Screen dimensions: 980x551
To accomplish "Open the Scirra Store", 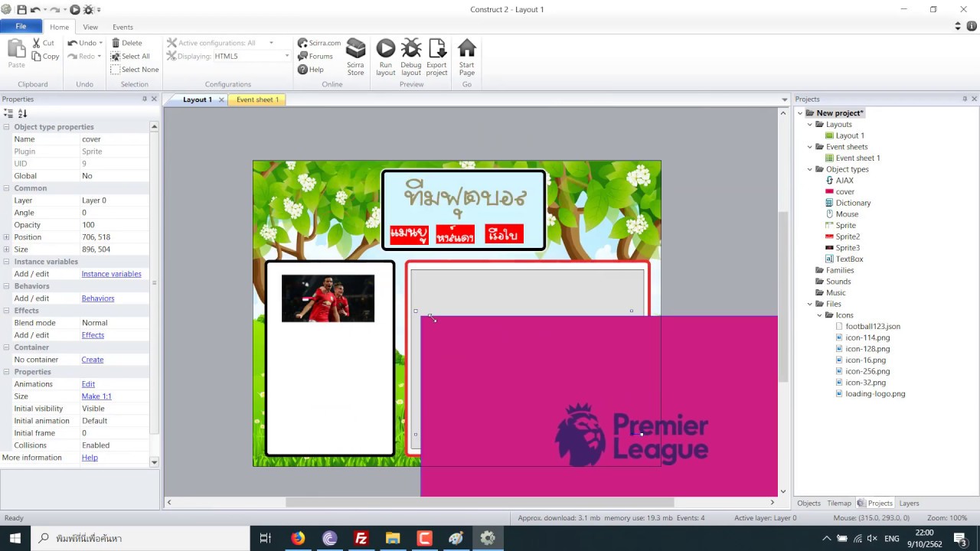I will [x=356, y=57].
